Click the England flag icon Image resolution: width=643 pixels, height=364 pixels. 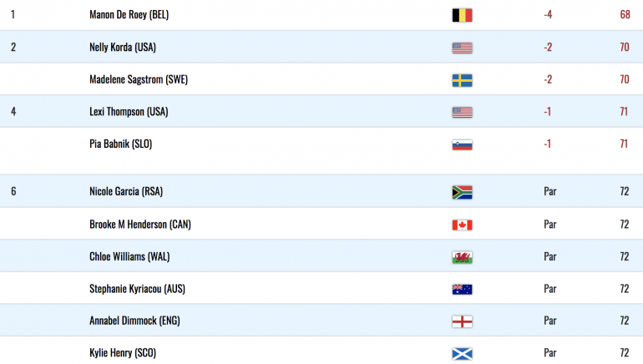(x=462, y=321)
